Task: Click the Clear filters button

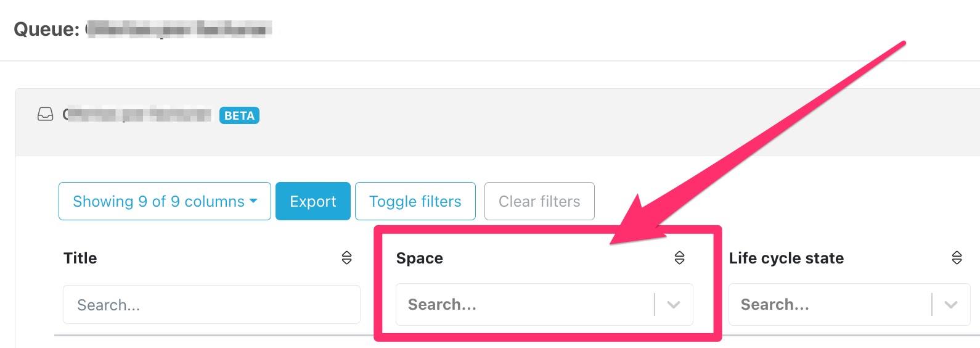Action: pos(539,201)
